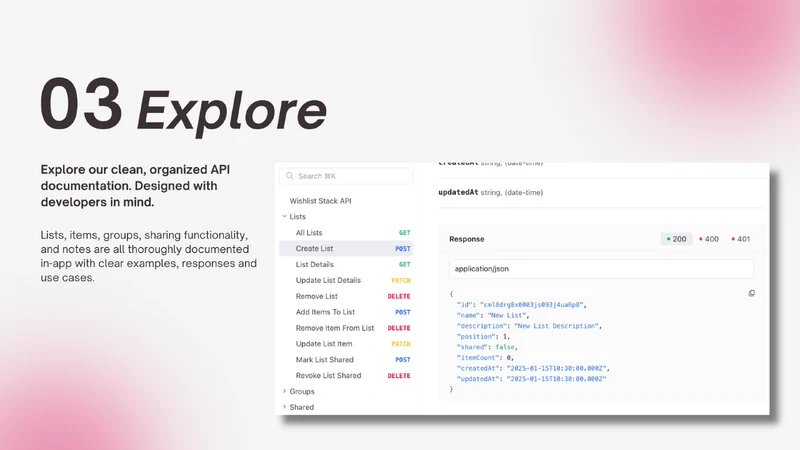The height and width of the screenshot is (450, 800).
Task: Click the "New List Description" value
Action: 557,326
